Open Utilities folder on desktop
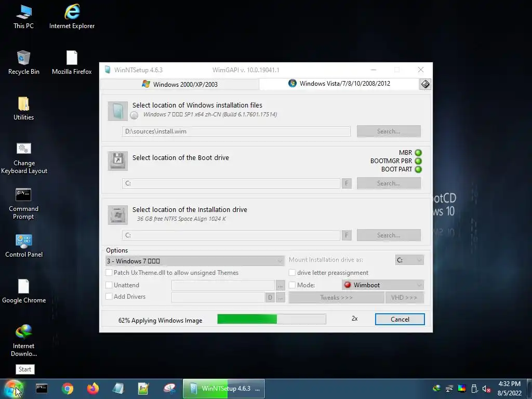Screen dimensions: 532x399 click(x=23, y=109)
